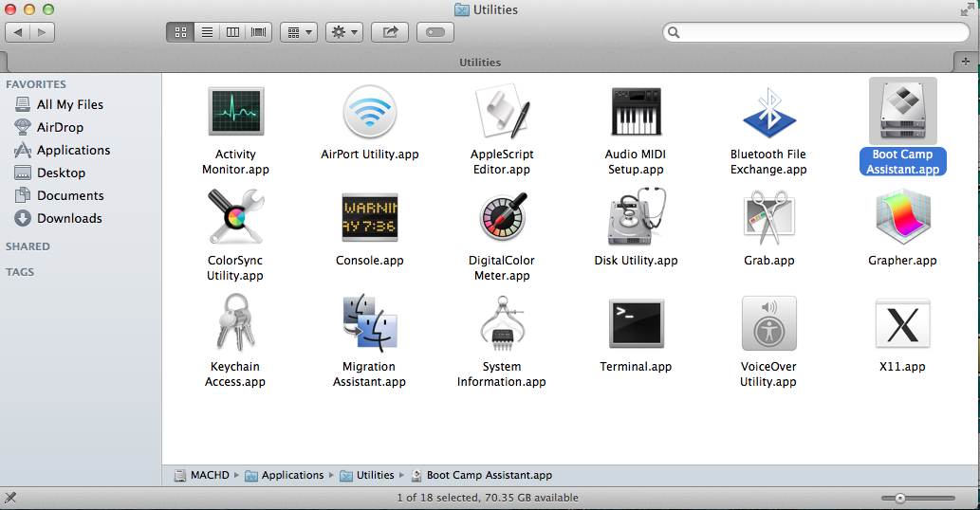Enter full screen with the corner arrows
The width and height of the screenshot is (980, 510).
click(x=967, y=9)
